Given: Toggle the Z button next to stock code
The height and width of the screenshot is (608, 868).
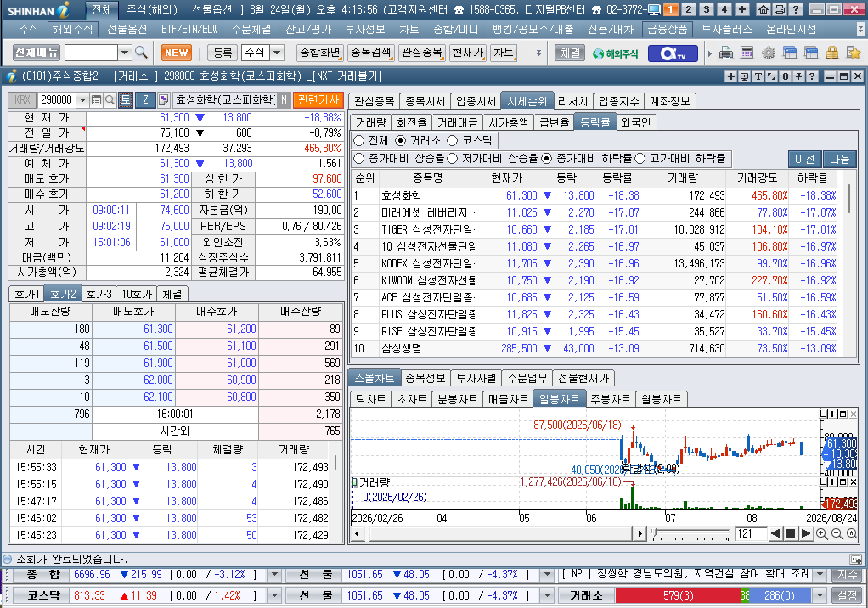Looking at the screenshot, I should pos(145,99).
